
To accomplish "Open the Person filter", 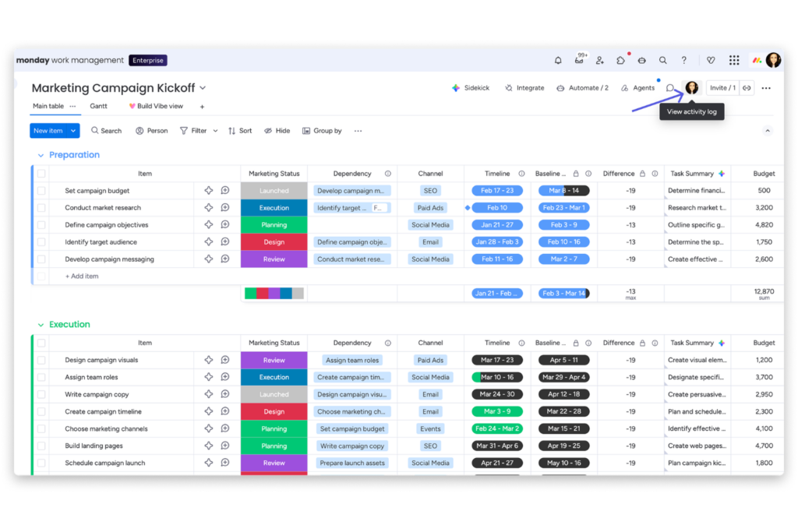I will pos(152,131).
